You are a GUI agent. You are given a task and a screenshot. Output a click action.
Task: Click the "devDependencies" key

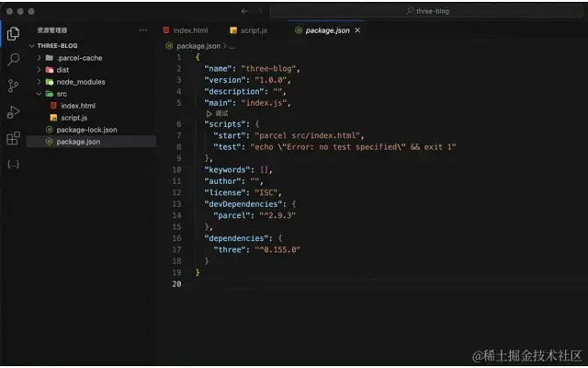(x=245, y=204)
